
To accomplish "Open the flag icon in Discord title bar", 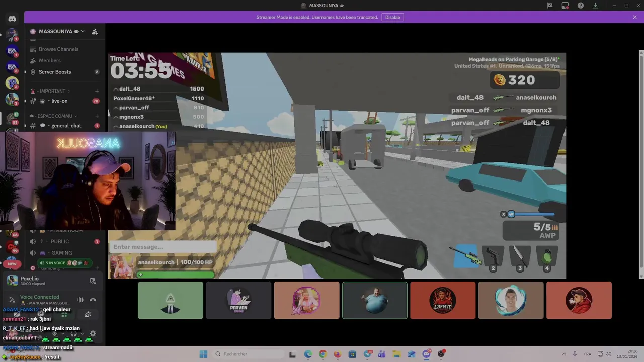I will (550, 6).
